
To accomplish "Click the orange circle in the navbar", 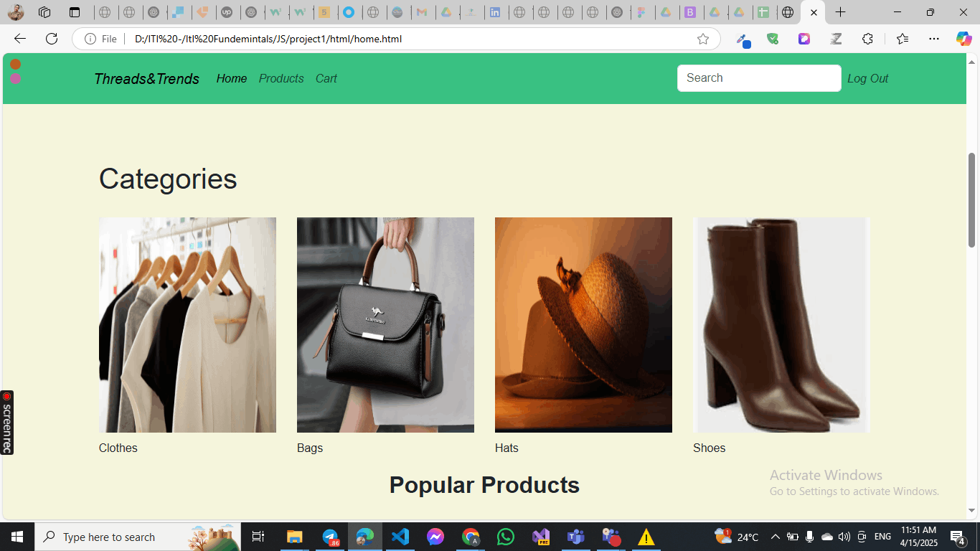I will coord(16,65).
